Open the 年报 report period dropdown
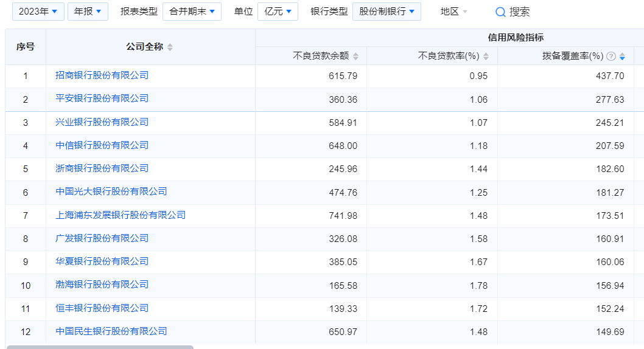 tap(88, 12)
